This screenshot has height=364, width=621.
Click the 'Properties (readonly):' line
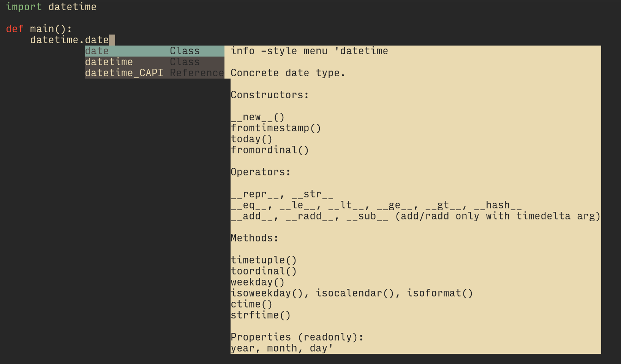point(297,337)
